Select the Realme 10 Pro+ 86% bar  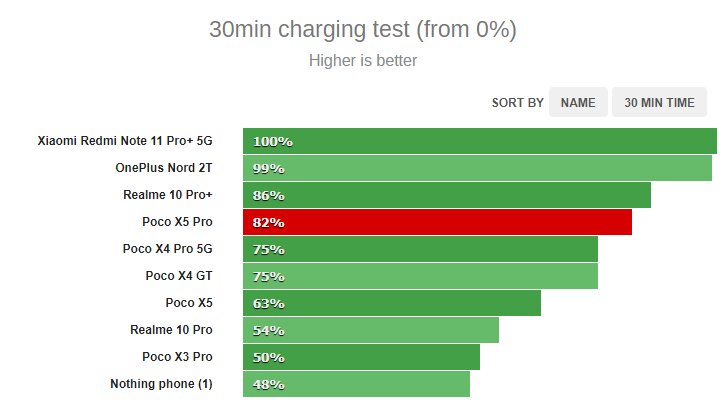447,195
